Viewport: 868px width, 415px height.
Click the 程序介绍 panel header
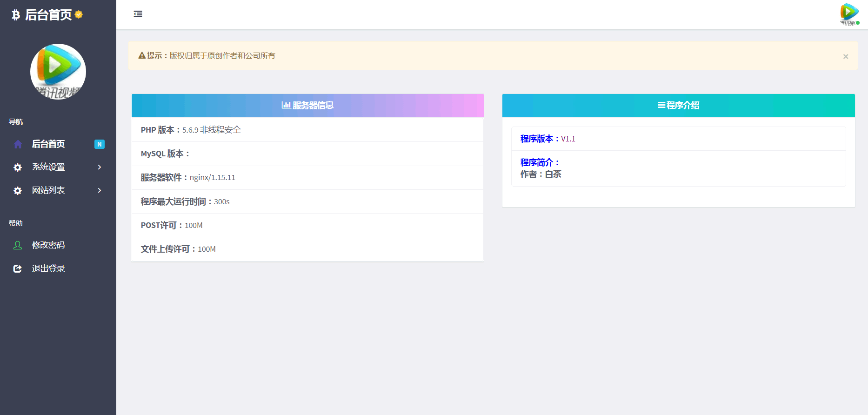[x=678, y=106]
